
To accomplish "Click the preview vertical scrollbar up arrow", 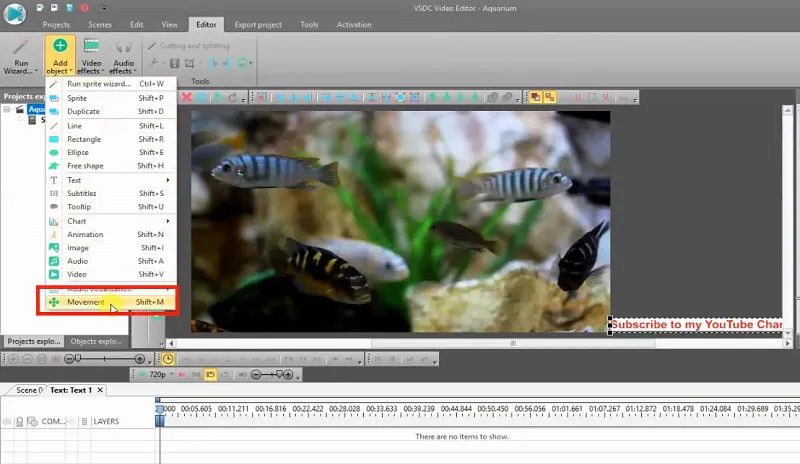I will 788,110.
